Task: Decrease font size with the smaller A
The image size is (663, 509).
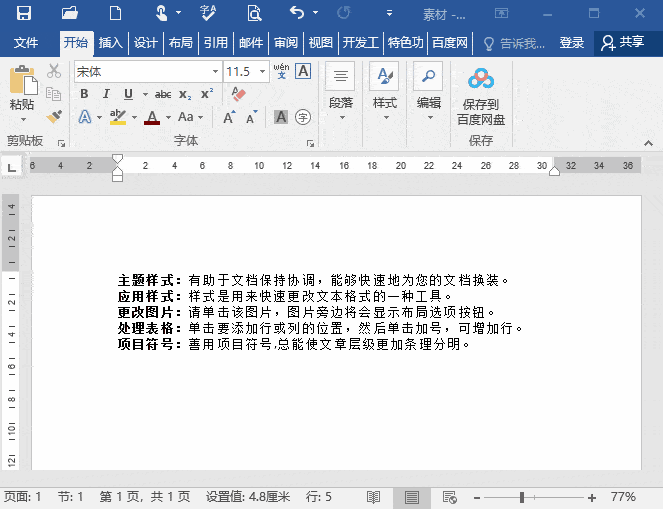Action: pyautogui.click(x=252, y=117)
